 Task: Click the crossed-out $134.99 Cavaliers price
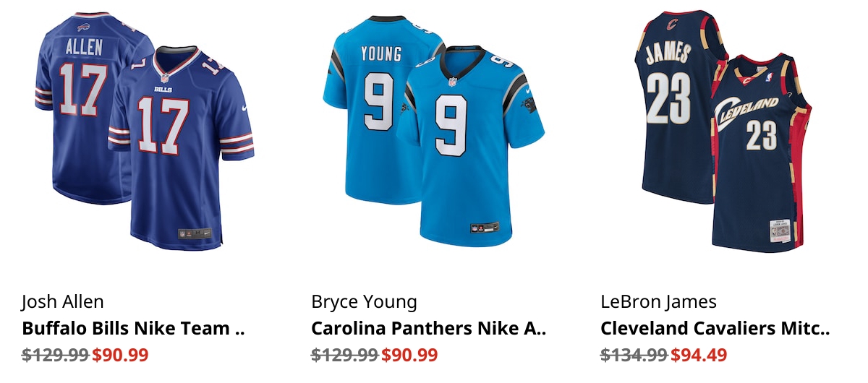[634, 355]
